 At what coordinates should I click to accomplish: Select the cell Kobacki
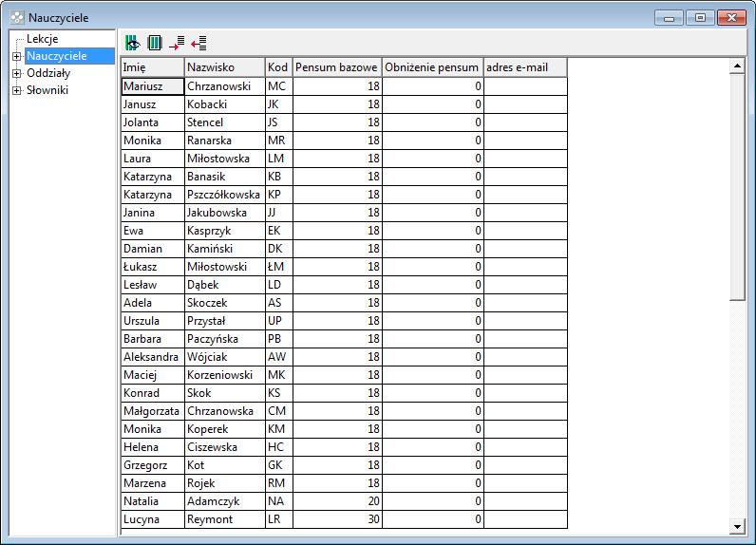(x=225, y=104)
